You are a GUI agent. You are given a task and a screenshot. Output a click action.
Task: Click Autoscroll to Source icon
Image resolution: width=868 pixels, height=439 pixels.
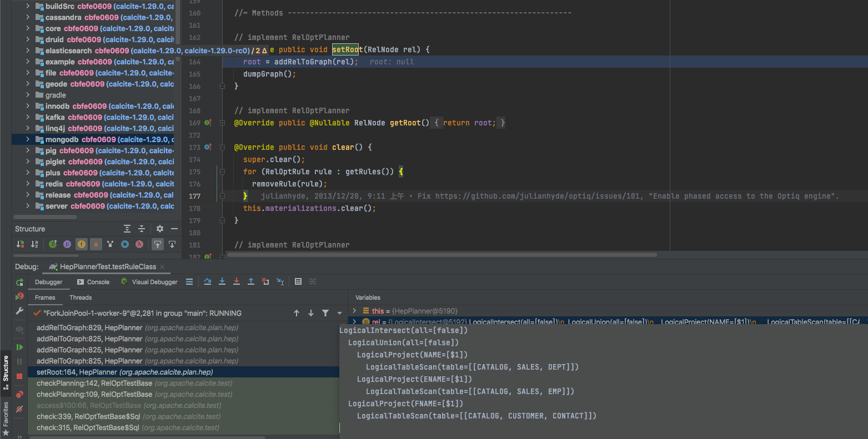point(158,244)
